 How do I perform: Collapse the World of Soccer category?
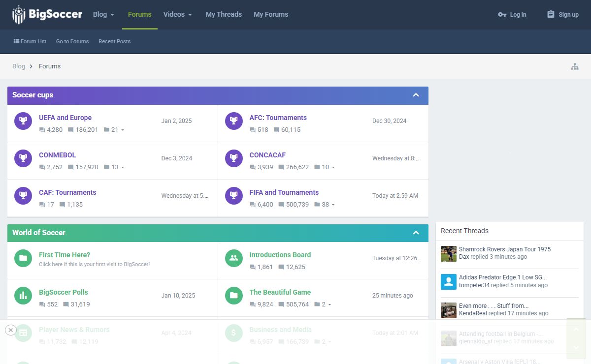tap(416, 233)
